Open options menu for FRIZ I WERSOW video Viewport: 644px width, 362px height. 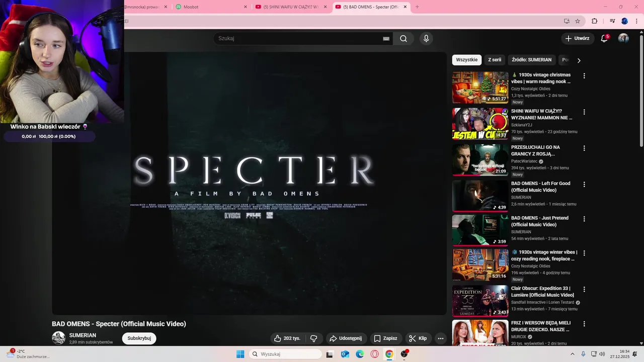pos(584,324)
